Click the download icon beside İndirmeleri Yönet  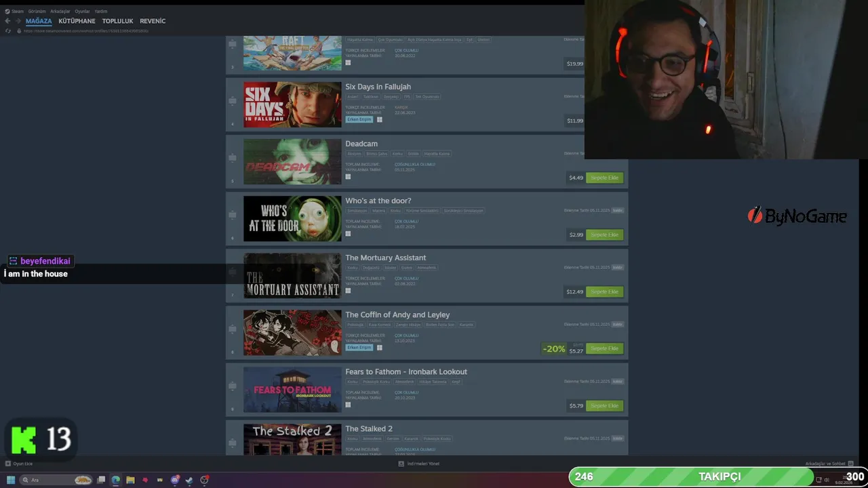(401, 464)
